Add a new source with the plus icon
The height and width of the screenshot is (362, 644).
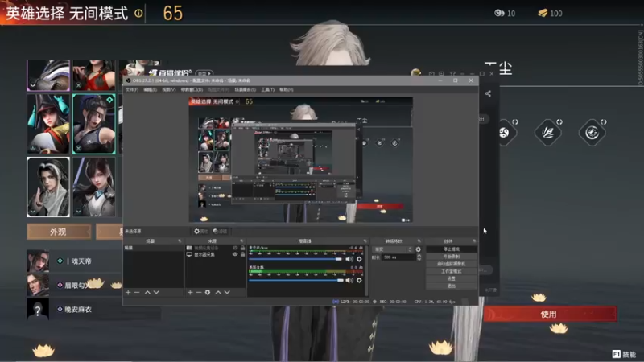point(190,292)
